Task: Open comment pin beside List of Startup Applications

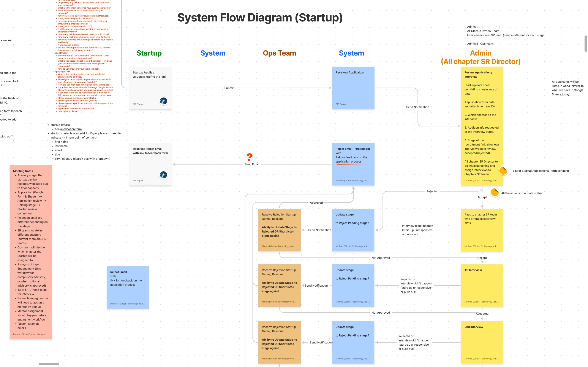Action: (503, 171)
